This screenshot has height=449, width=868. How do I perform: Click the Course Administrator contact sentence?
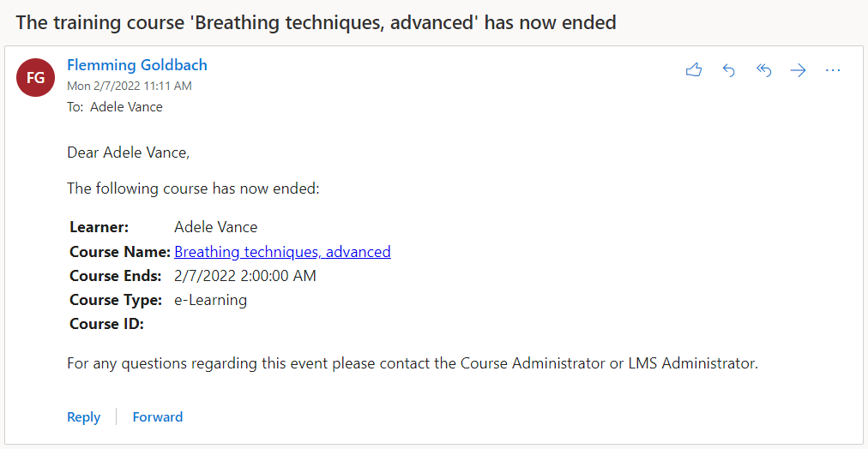pyautogui.click(x=413, y=363)
